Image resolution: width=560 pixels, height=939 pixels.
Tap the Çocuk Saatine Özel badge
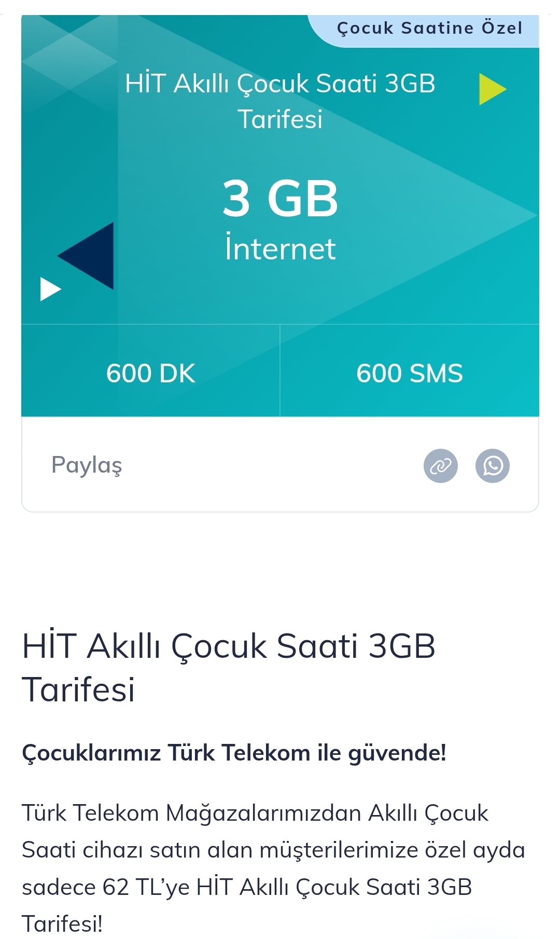429,28
